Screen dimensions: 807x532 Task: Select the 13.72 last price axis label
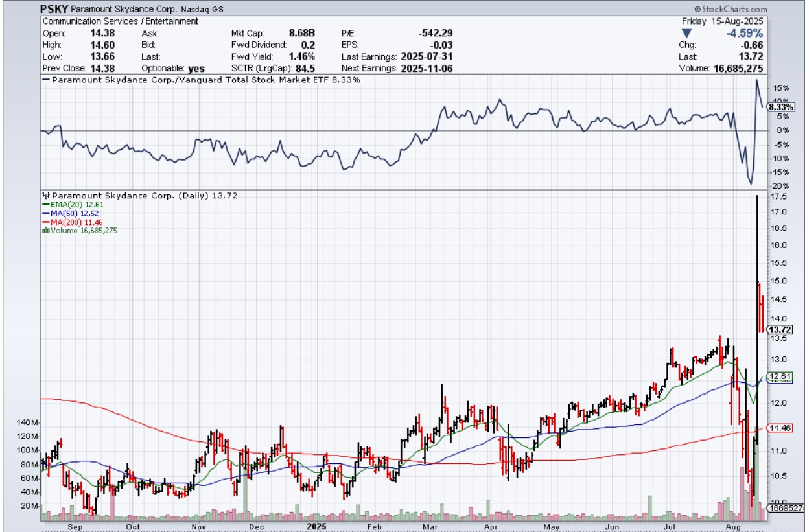tap(778, 329)
